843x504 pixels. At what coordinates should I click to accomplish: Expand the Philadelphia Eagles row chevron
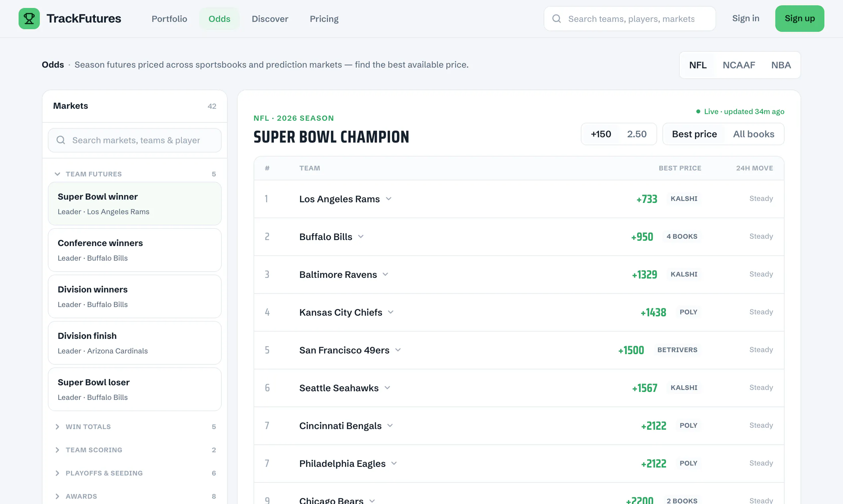(x=394, y=463)
